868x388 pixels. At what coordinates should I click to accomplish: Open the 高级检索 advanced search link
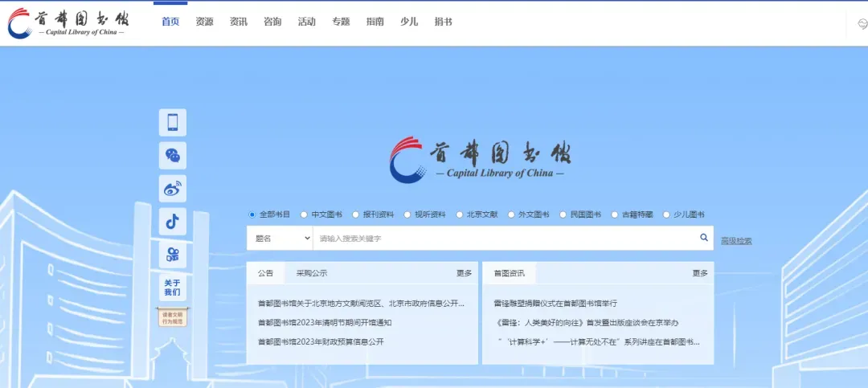[736, 240]
